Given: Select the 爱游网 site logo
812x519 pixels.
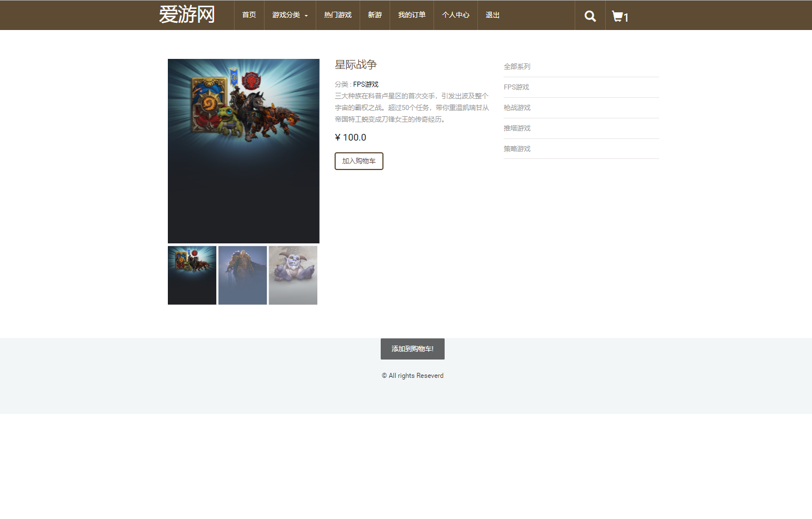Looking at the screenshot, I should pos(188,14).
